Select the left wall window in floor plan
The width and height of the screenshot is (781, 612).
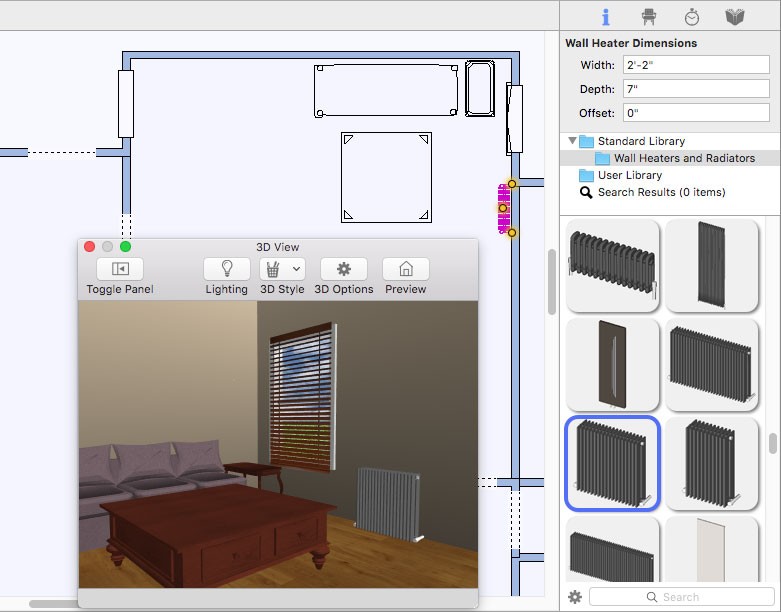tap(126, 104)
